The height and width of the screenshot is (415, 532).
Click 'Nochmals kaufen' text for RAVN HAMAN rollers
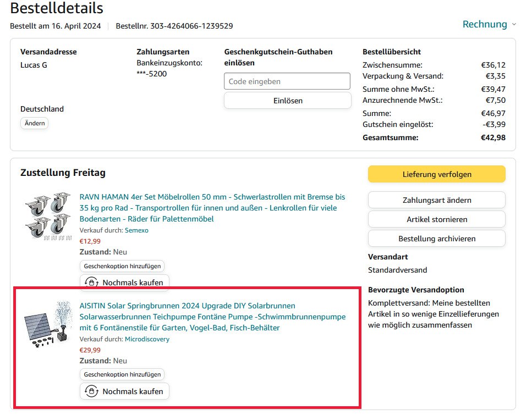133,283
